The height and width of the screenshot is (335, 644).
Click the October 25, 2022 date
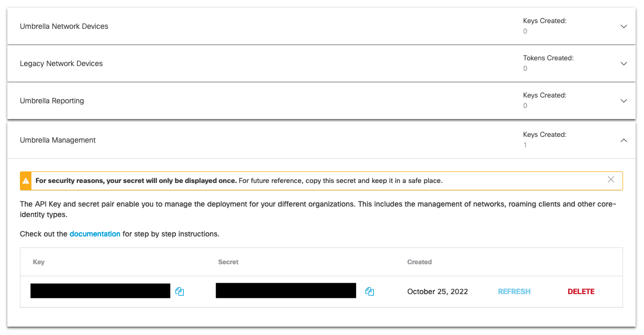tap(438, 291)
